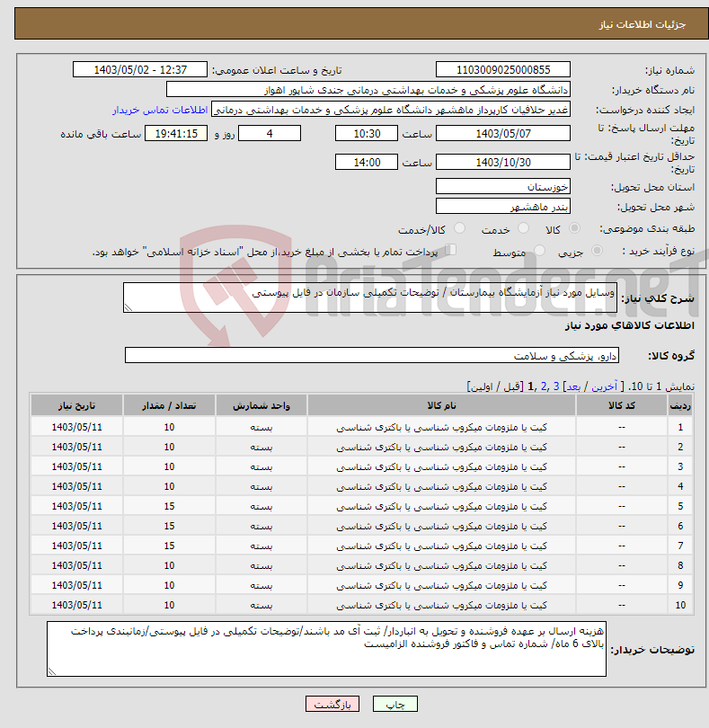Select the جزیی purchase type radio

597,251
